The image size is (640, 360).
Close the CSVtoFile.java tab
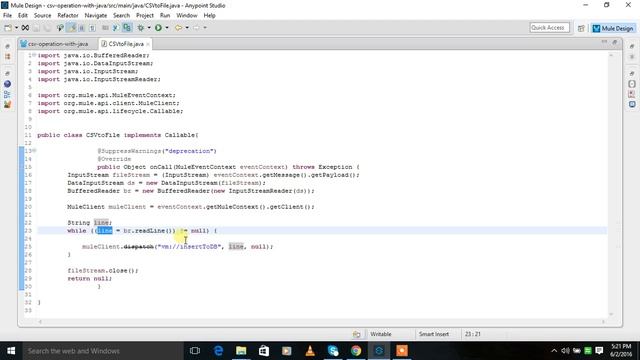pos(148,44)
